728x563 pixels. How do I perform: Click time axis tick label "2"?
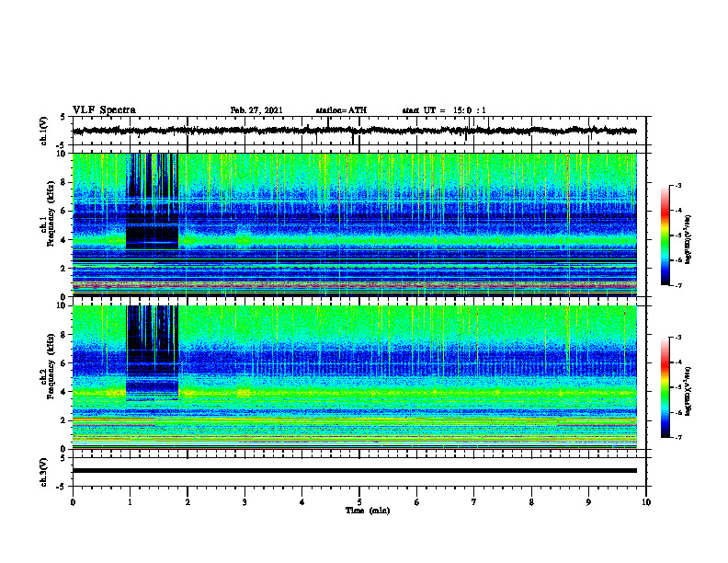(x=188, y=502)
